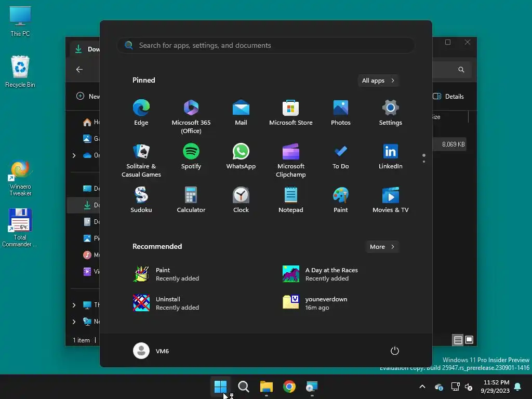
Task: Select Total Commander desktop shortcut
Action: pos(20,228)
